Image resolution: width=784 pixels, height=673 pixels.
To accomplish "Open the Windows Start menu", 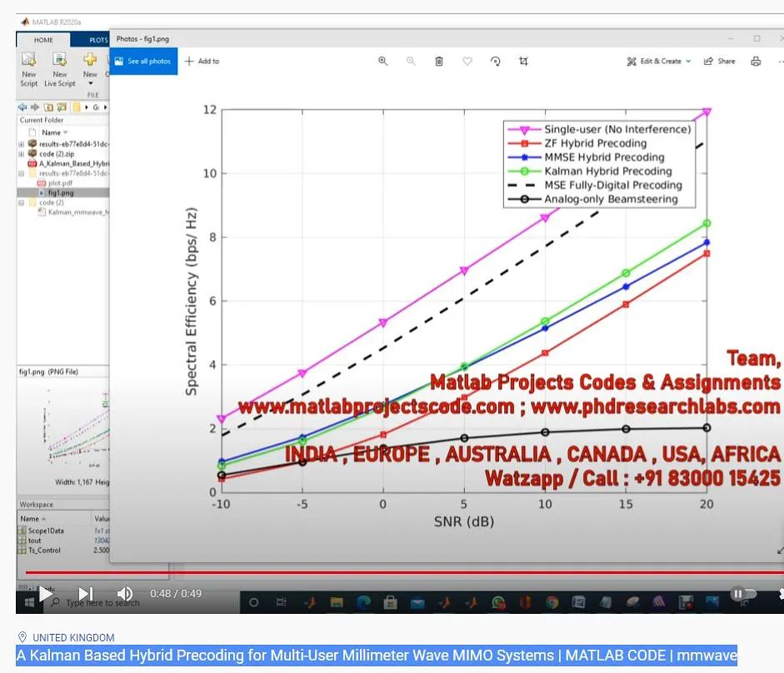I will (29, 603).
